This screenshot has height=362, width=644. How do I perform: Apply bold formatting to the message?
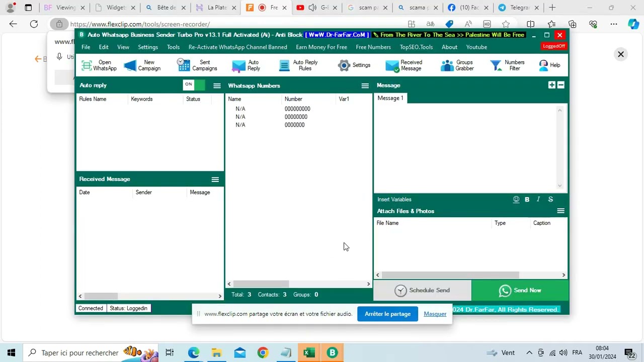coord(527,200)
